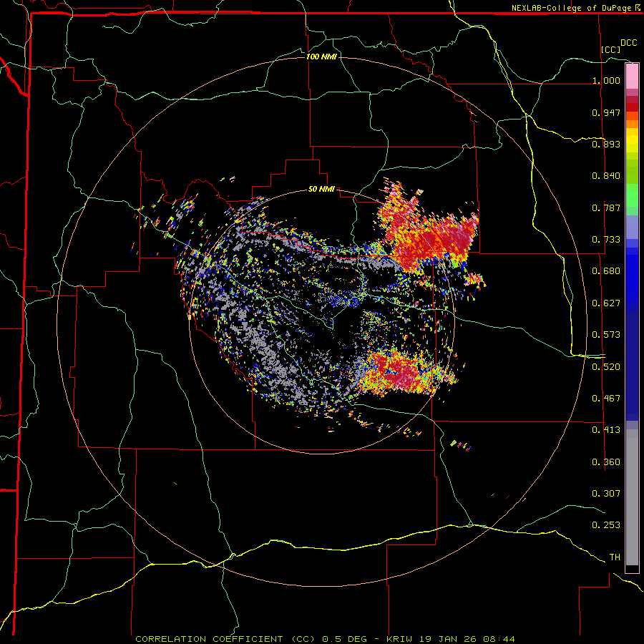644x644 pixels.
Task: Click the KRIW 19 JAN 26 08:44 timestamp
Action: [451, 639]
